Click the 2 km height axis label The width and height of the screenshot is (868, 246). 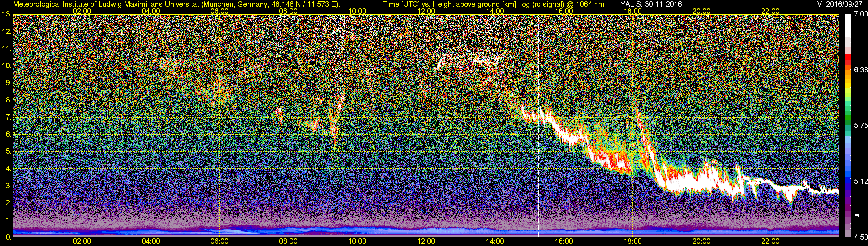pyautogui.click(x=8, y=203)
